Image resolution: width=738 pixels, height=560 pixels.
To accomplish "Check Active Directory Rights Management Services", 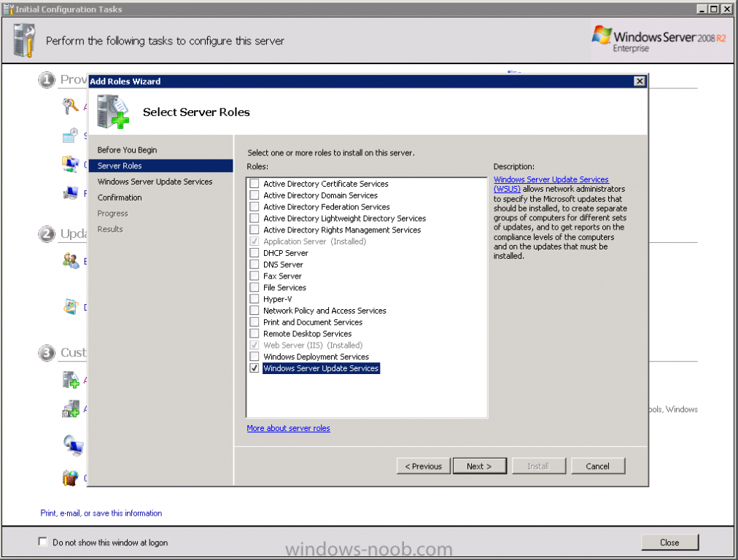I will point(255,230).
